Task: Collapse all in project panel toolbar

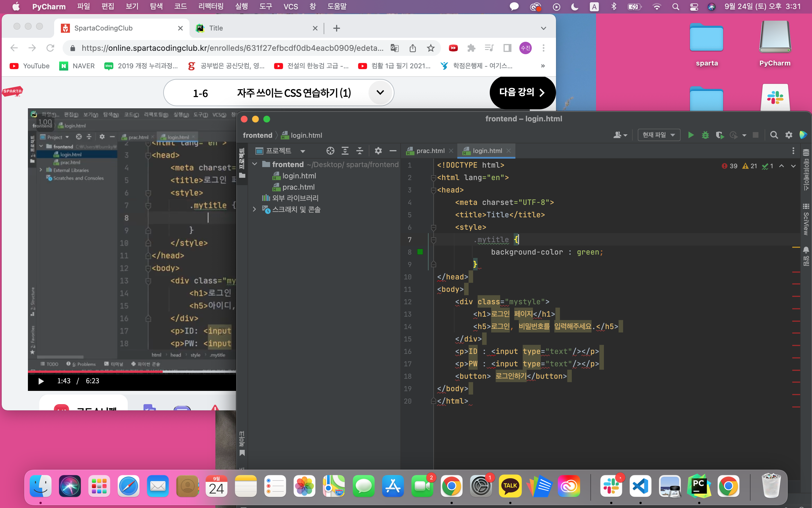Action: click(360, 151)
